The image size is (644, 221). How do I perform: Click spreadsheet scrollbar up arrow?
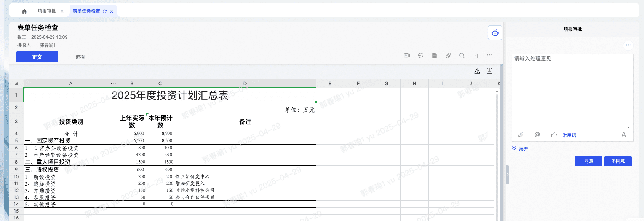(497, 91)
